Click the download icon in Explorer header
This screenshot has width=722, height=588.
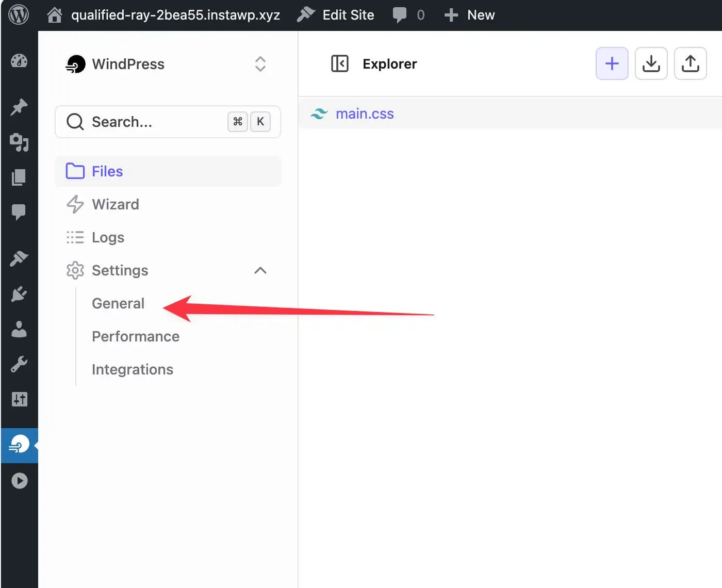[x=651, y=63]
